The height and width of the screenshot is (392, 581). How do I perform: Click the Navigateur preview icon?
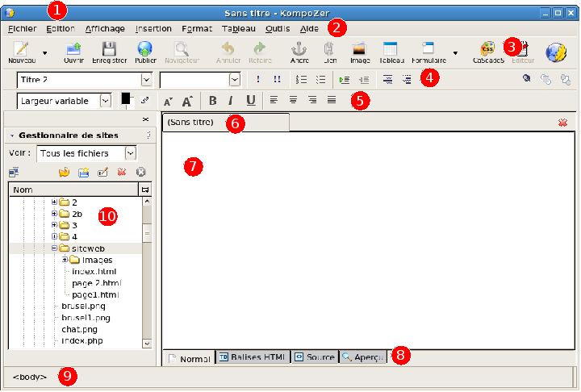tap(182, 52)
